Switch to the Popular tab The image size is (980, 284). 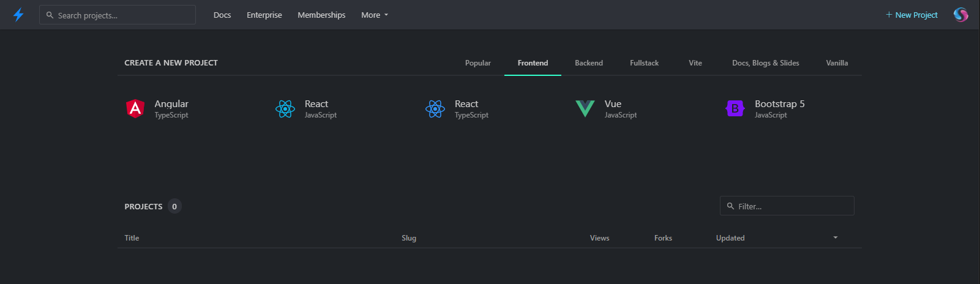tap(478, 63)
